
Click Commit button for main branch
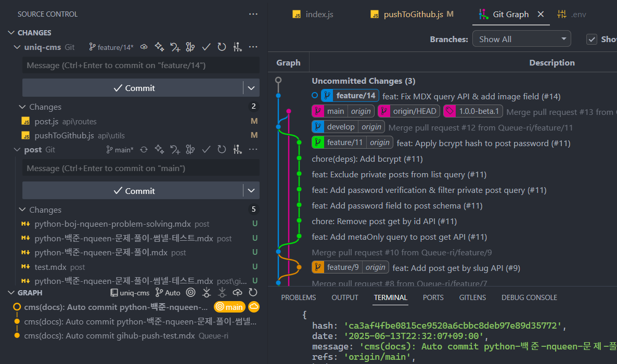133,191
